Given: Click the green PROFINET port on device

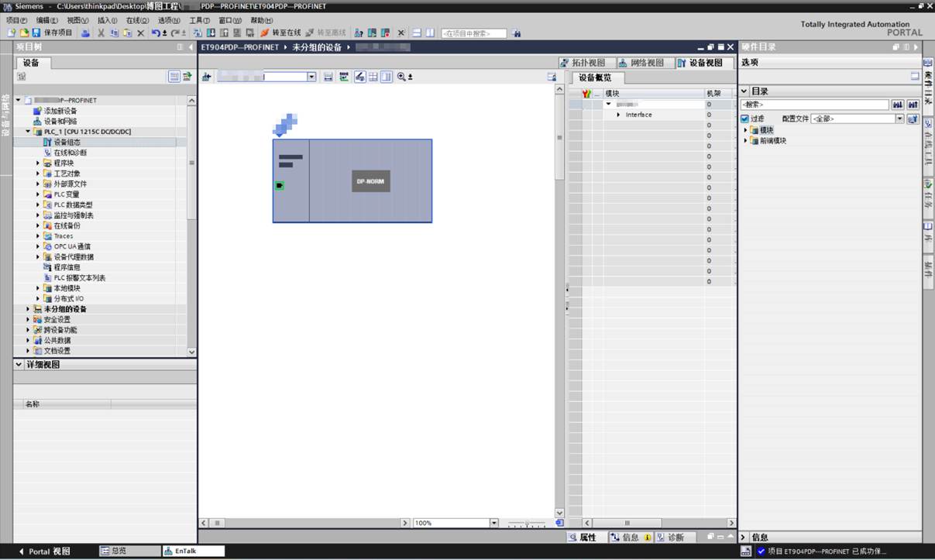Looking at the screenshot, I should tap(280, 185).
